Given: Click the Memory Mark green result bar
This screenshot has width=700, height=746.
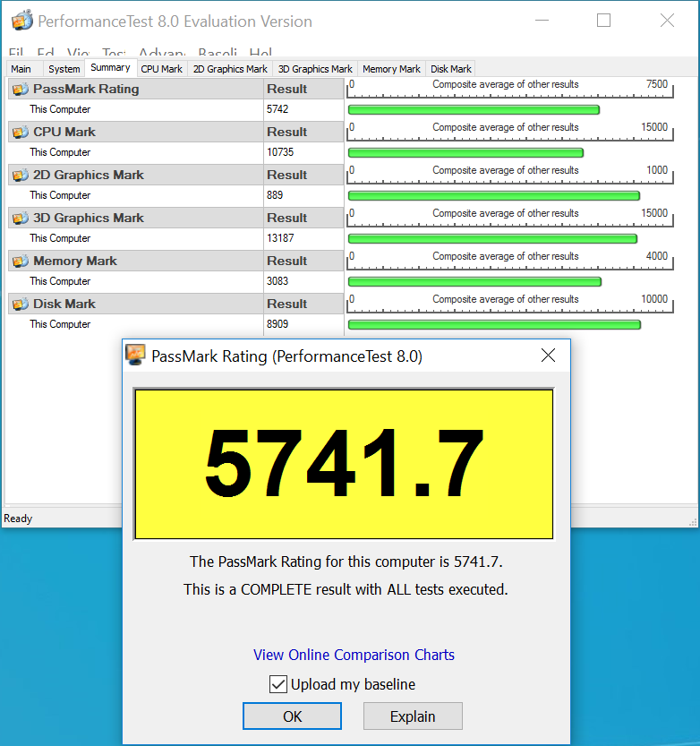Looking at the screenshot, I should coord(474,281).
